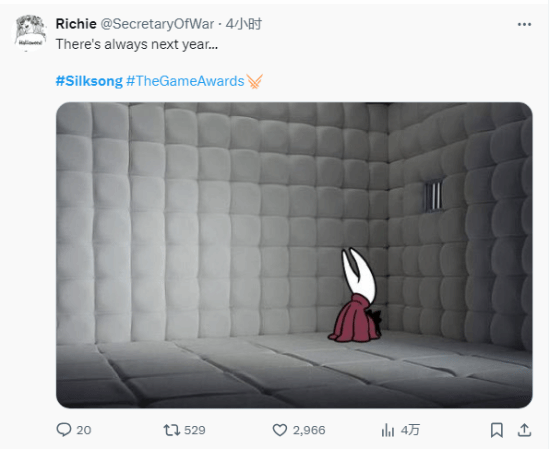This screenshot has width=550, height=449.
Task: Open Richie's profile avatar
Action: click(x=30, y=33)
